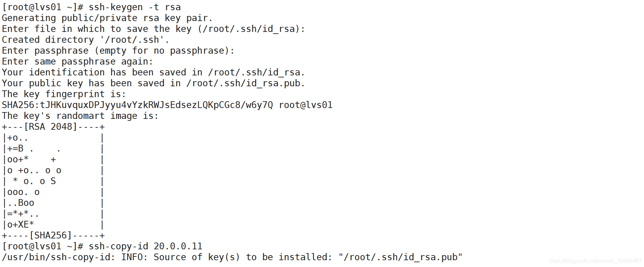Click 'root@lvs01' after the fingerprint
The height and width of the screenshot is (267, 644).
tap(306, 105)
